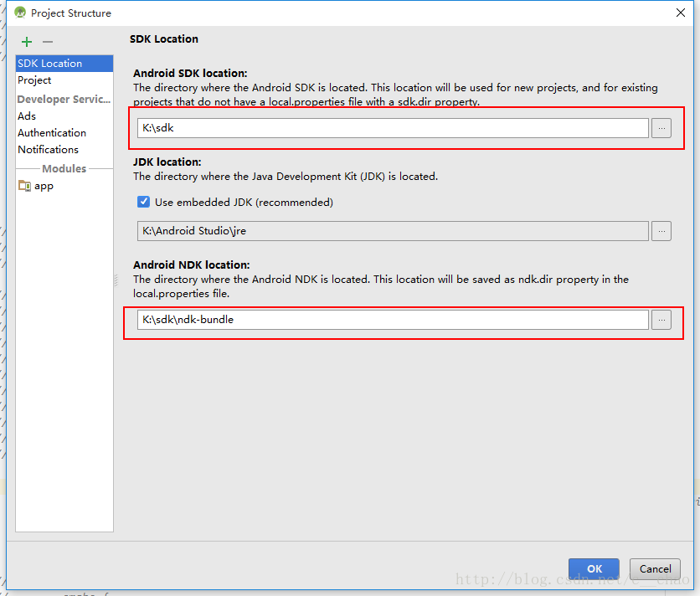Click the Use embedded JDK label text
The height and width of the screenshot is (596, 700).
pyautogui.click(x=244, y=203)
